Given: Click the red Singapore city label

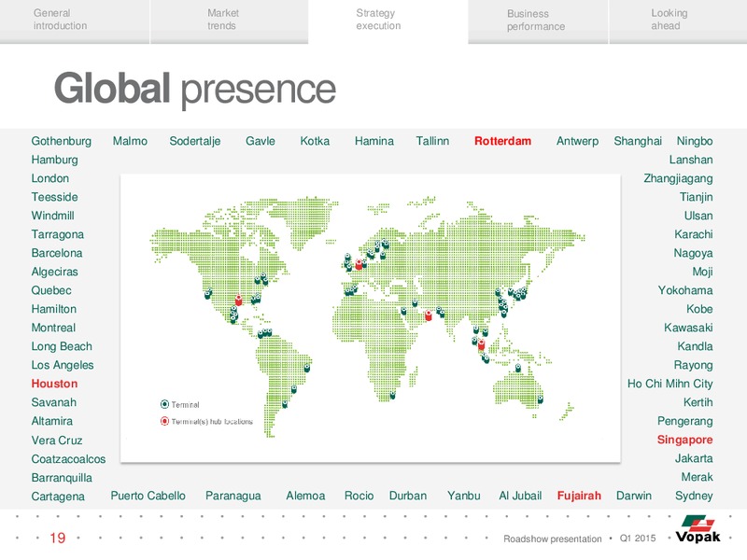Looking at the screenshot, I should (x=684, y=440).
